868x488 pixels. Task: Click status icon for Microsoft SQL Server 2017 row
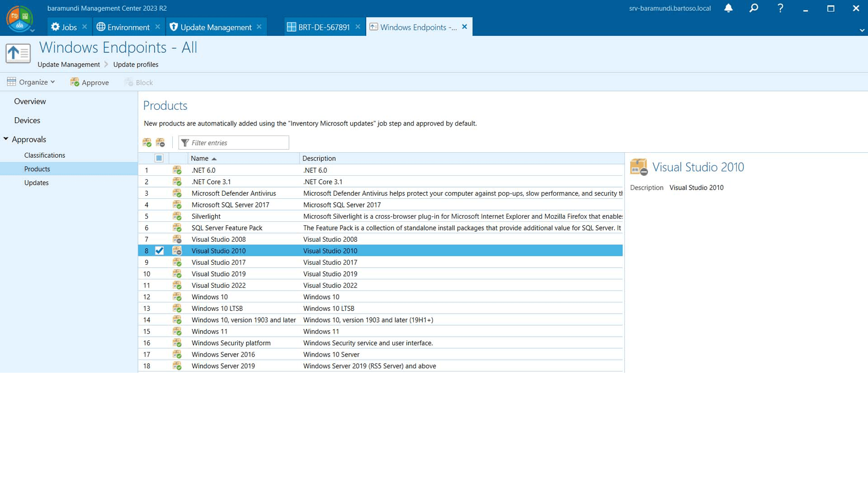[177, 205]
